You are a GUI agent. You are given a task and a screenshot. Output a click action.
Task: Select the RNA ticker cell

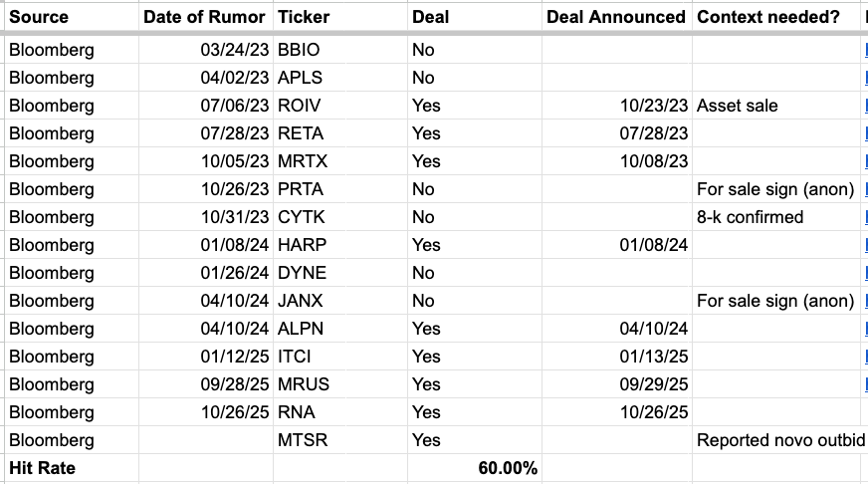click(x=339, y=412)
